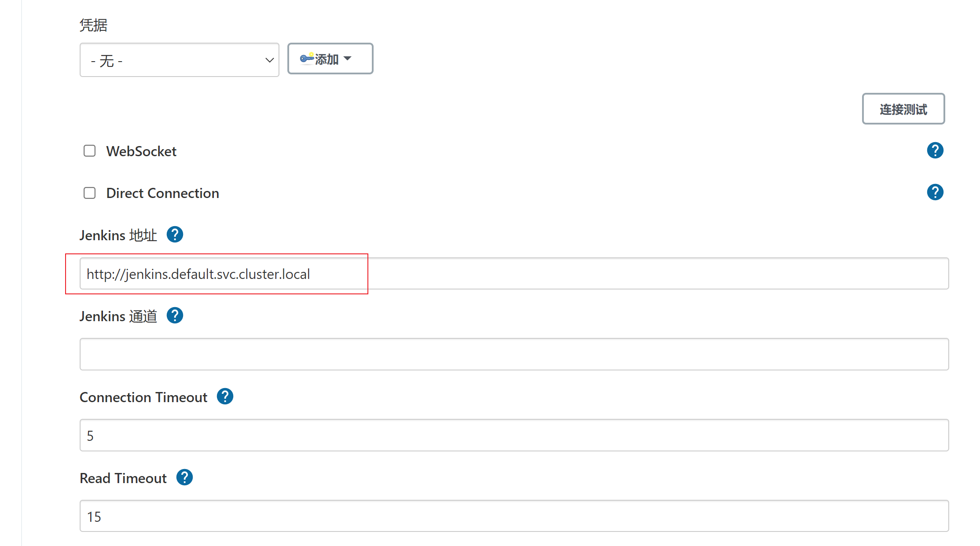Click the empty Jenkins 通道 input field
The image size is (980, 546).
tap(514, 354)
